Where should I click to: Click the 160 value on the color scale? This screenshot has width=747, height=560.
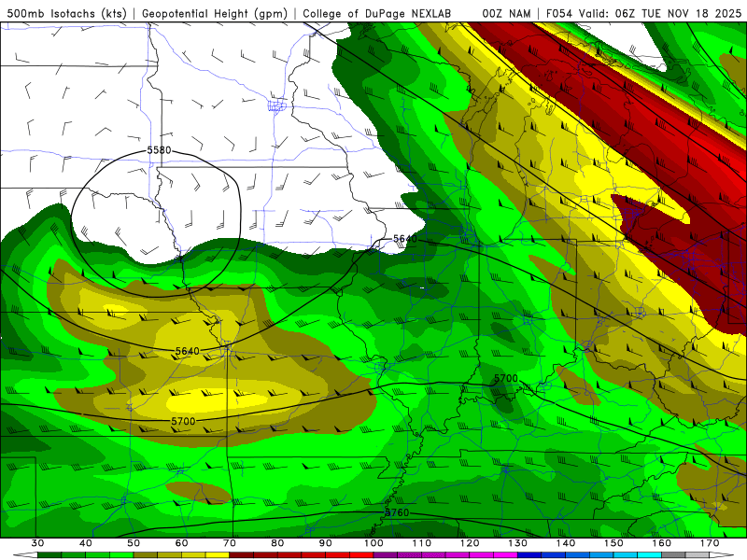coord(662,543)
